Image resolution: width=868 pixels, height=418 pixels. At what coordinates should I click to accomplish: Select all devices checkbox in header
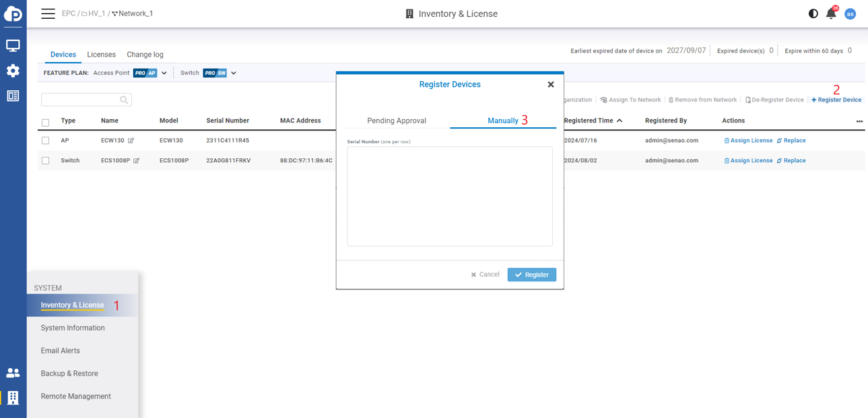[x=46, y=123]
